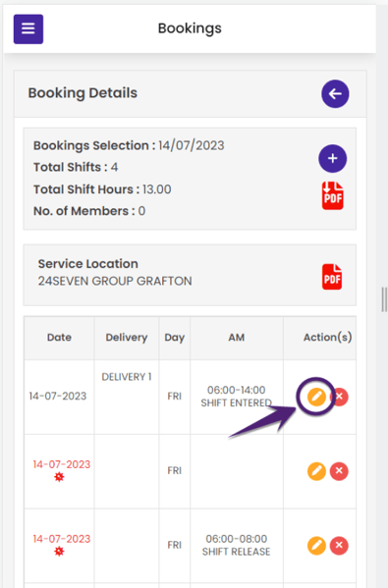Delete the 06:00-08:00 SHIFT RELEASE row
Viewport: 388px width, 588px height.
point(339,545)
